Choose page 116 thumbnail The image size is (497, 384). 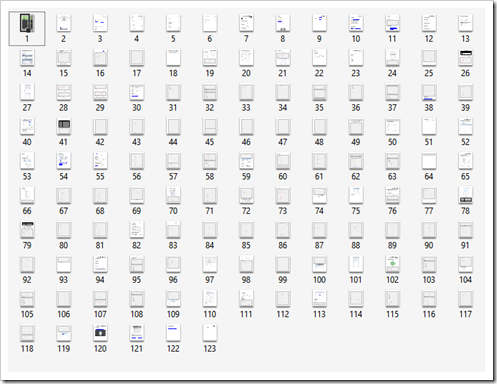[x=429, y=298]
